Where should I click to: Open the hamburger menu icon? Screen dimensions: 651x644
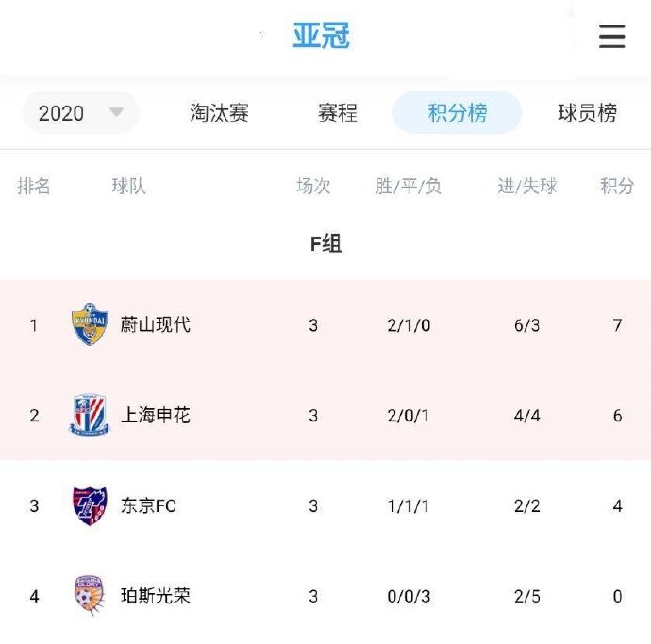click(x=611, y=37)
